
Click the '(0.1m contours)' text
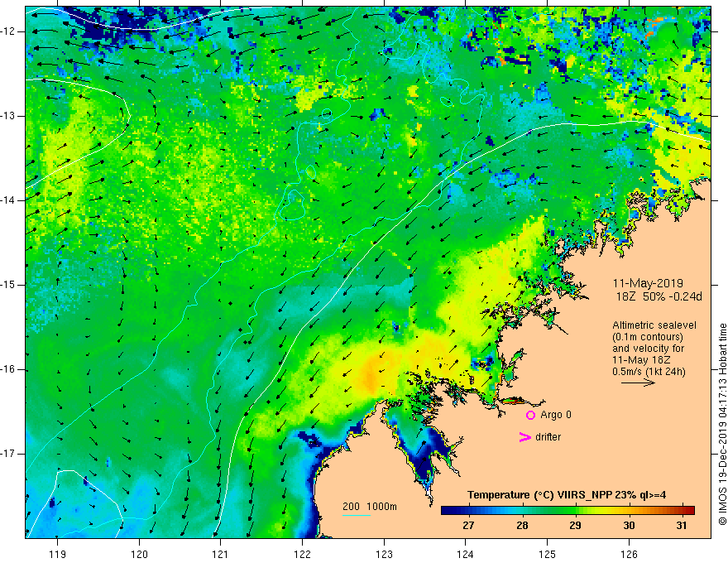648,337
